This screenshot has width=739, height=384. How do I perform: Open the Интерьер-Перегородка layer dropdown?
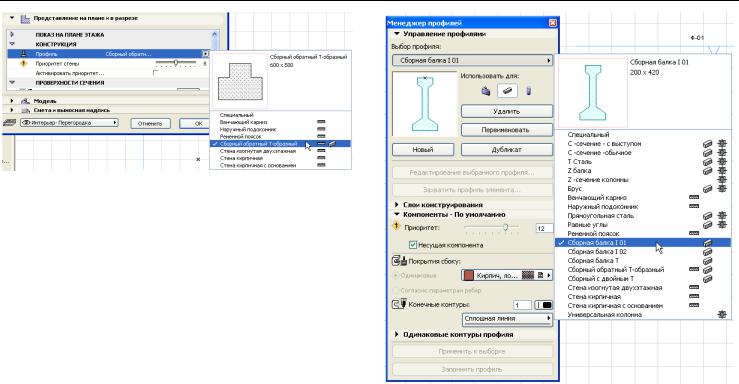pyautogui.click(x=69, y=123)
